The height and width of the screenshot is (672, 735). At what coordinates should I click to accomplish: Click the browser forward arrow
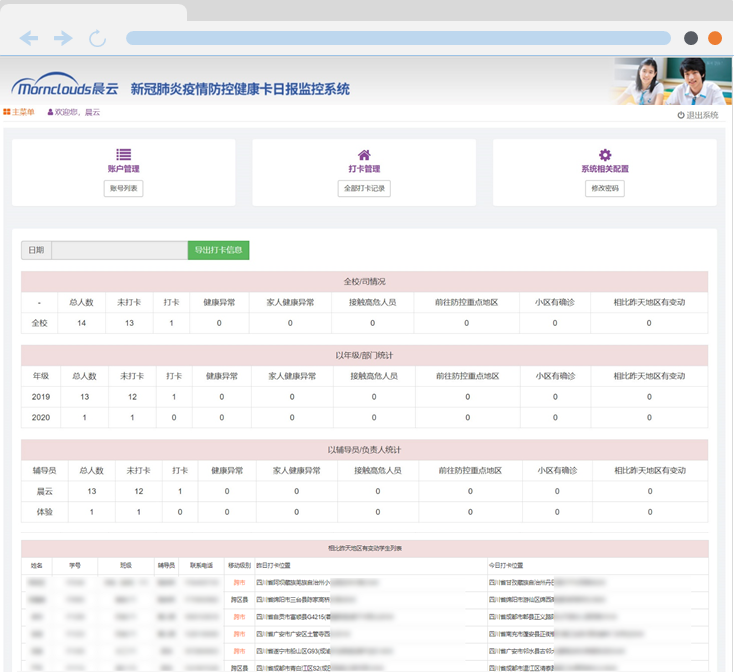tap(63, 38)
